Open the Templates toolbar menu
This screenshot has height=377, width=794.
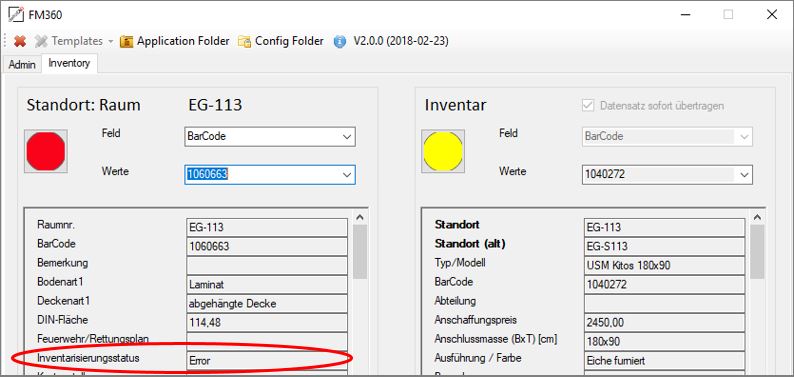point(74,41)
